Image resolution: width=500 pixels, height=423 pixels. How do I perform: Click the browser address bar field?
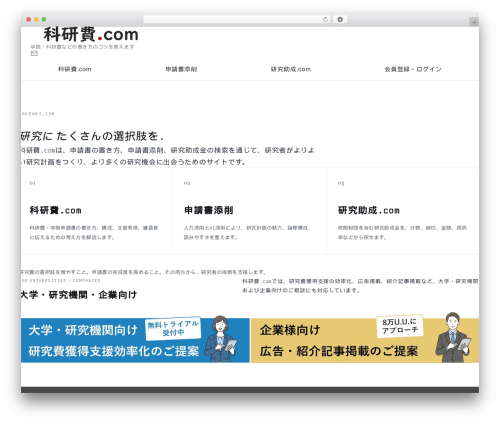pyautogui.click(x=237, y=20)
